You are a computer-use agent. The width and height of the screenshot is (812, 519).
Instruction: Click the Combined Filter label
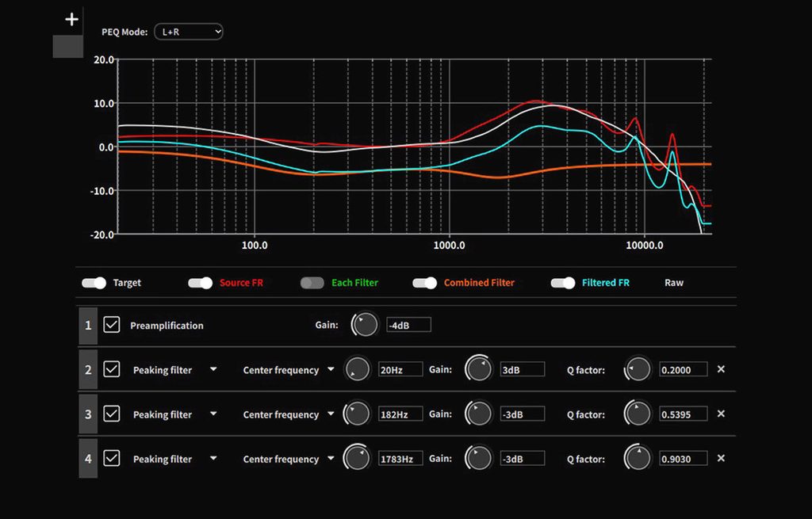pyautogui.click(x=479, y=283)
